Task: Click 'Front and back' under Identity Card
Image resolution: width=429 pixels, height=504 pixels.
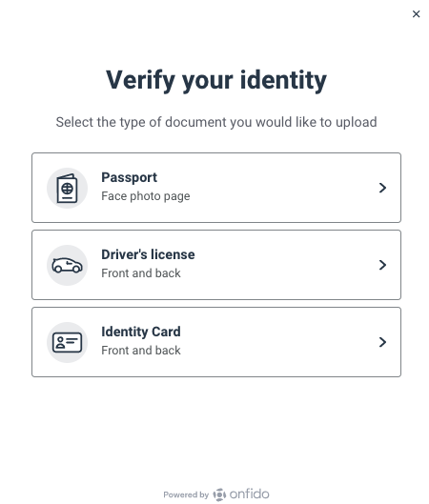Action: tap(141, 351)
